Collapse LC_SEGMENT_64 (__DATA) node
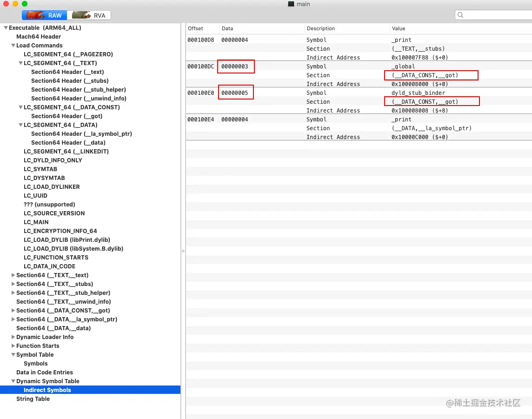532x419 pixels. point(21,125)
